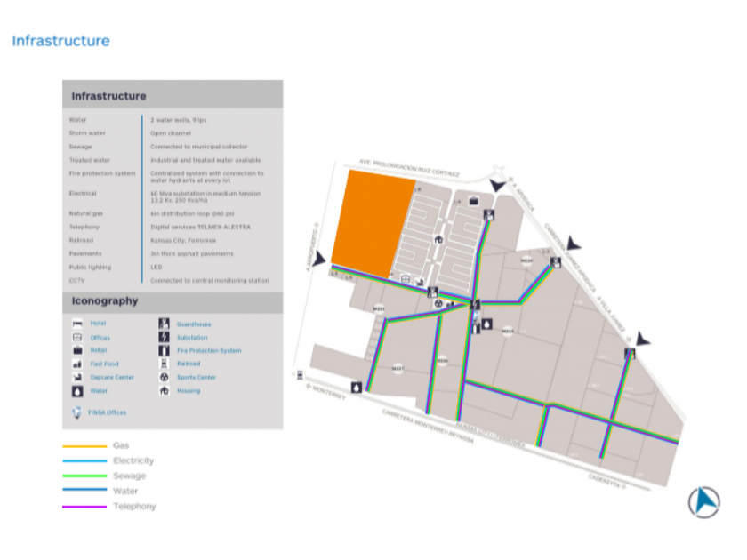Select the Guardhouse icon in the legend
The width and height of the screenshot is (747, 560).
point(164,324)
